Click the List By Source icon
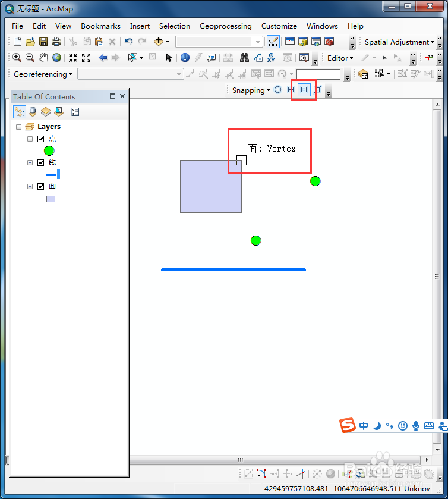 [33, 112]
